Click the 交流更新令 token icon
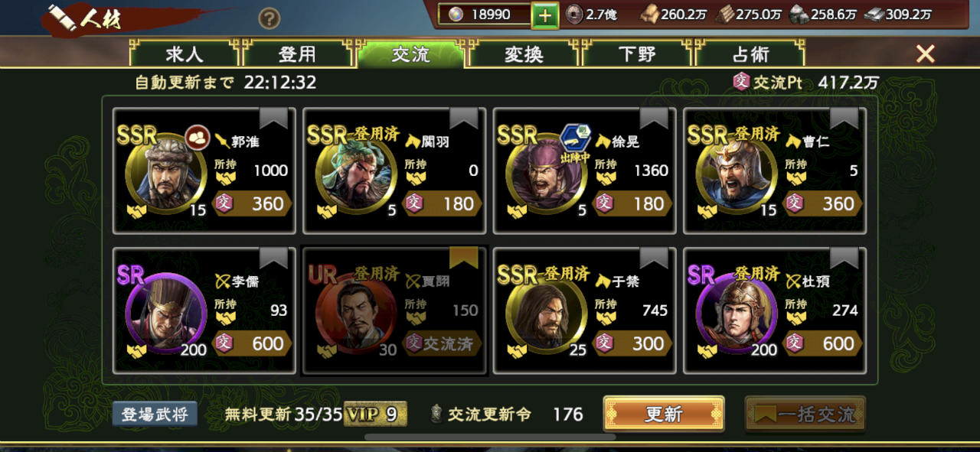 (436, 414)
